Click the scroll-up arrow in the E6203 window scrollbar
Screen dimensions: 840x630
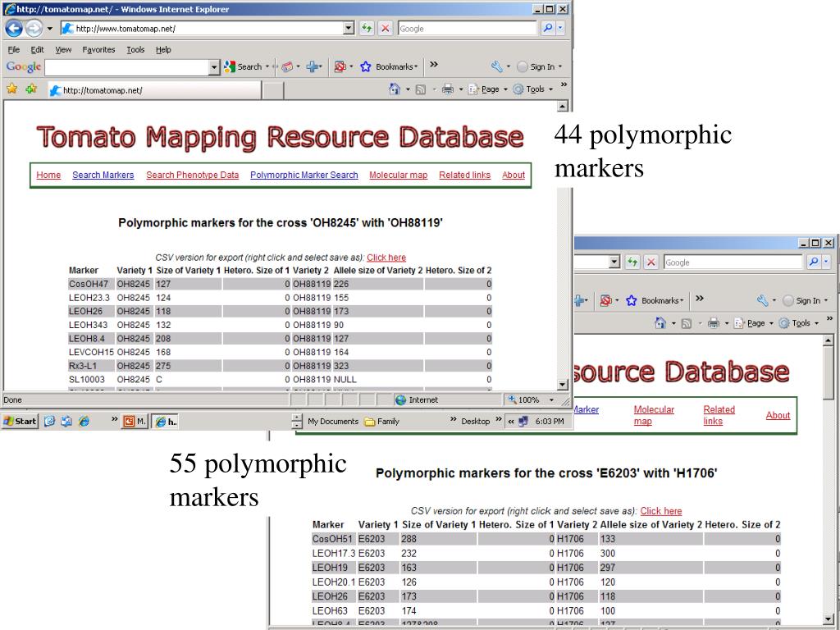coord(829,340)
